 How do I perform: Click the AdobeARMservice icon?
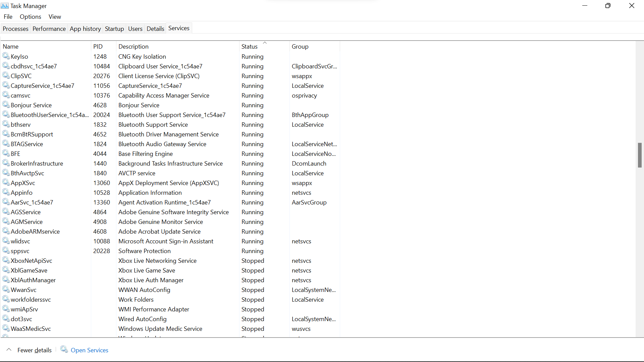tap(6, 231)
